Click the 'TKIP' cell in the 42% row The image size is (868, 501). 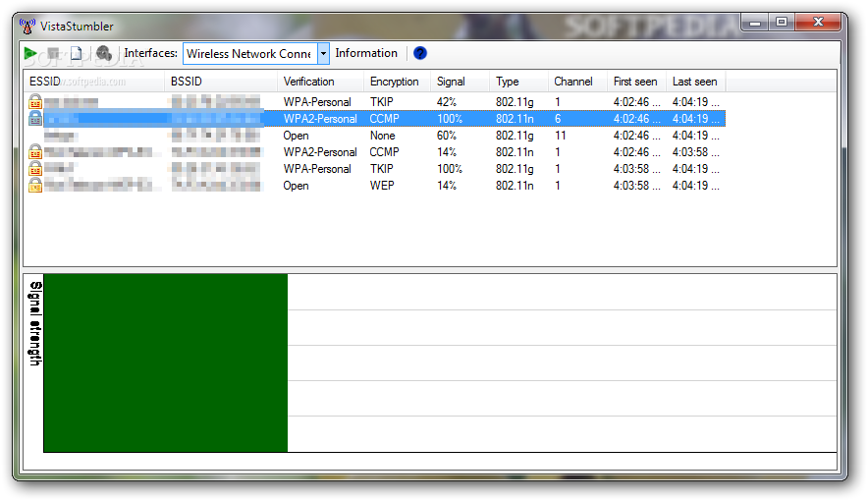pyautogui.click(x=381, y=102)
